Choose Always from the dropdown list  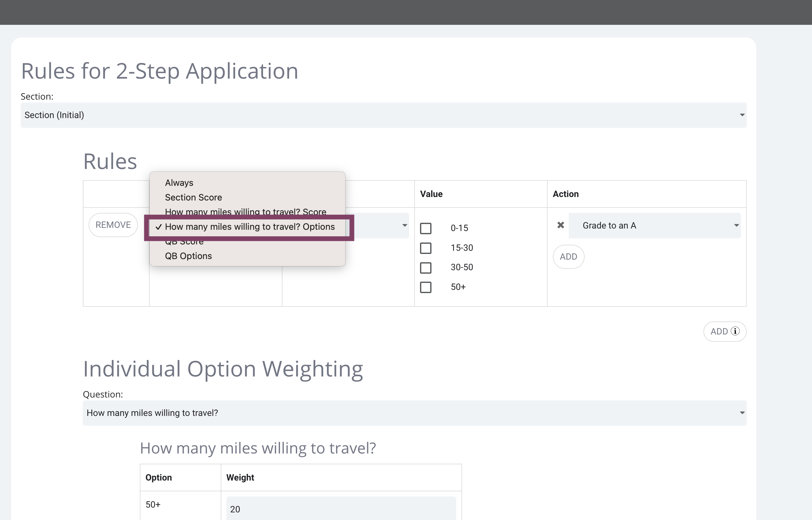click(x=179, y=183)
